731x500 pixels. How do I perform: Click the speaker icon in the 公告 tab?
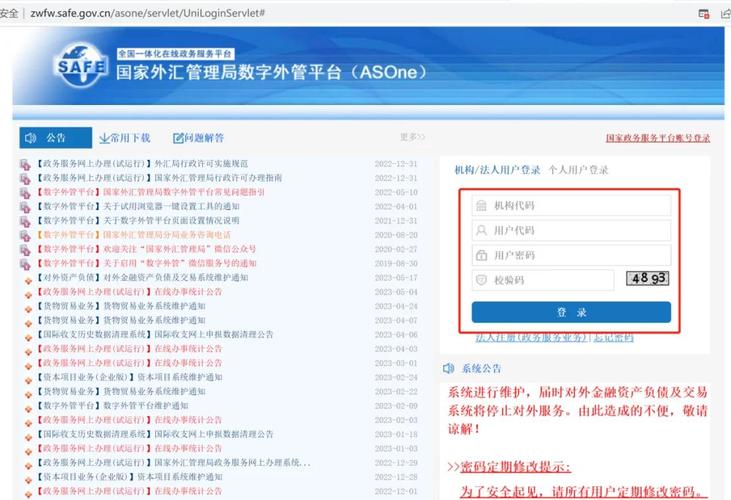point(31,138)
